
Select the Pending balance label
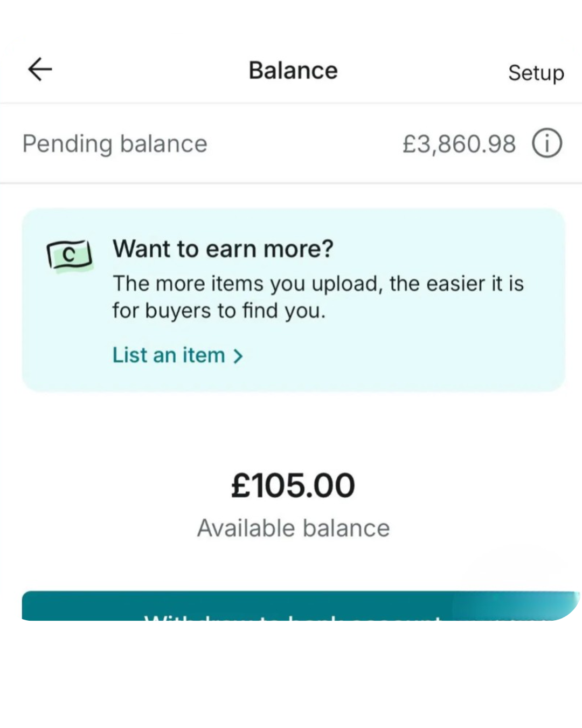click(x=115, y=144)
